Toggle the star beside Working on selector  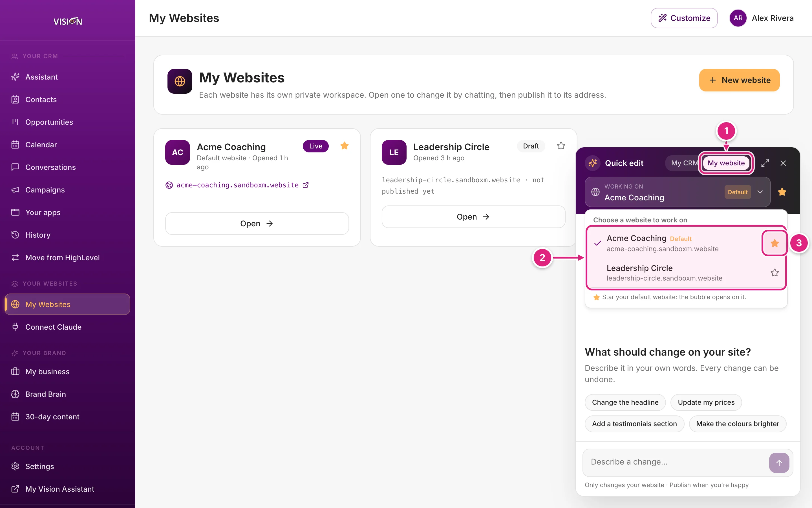(x=782, y=192)
